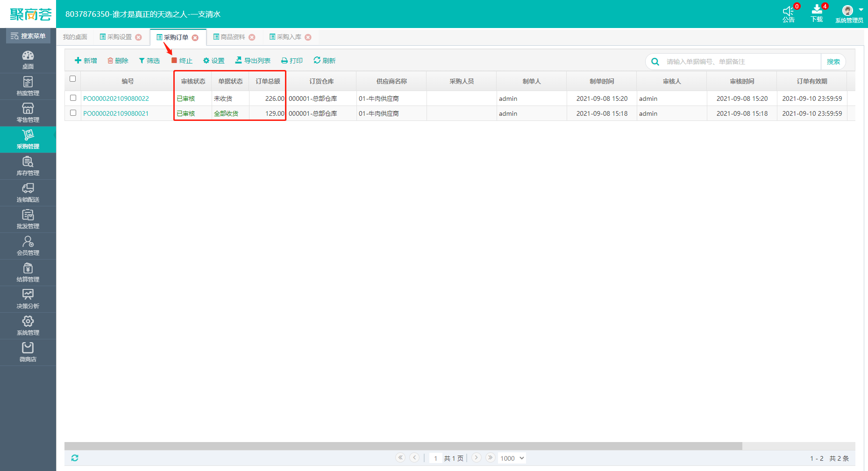Screen dimensions: 868x471
Task: Click the horizontal table scrollbar
Action: [403, 446]
